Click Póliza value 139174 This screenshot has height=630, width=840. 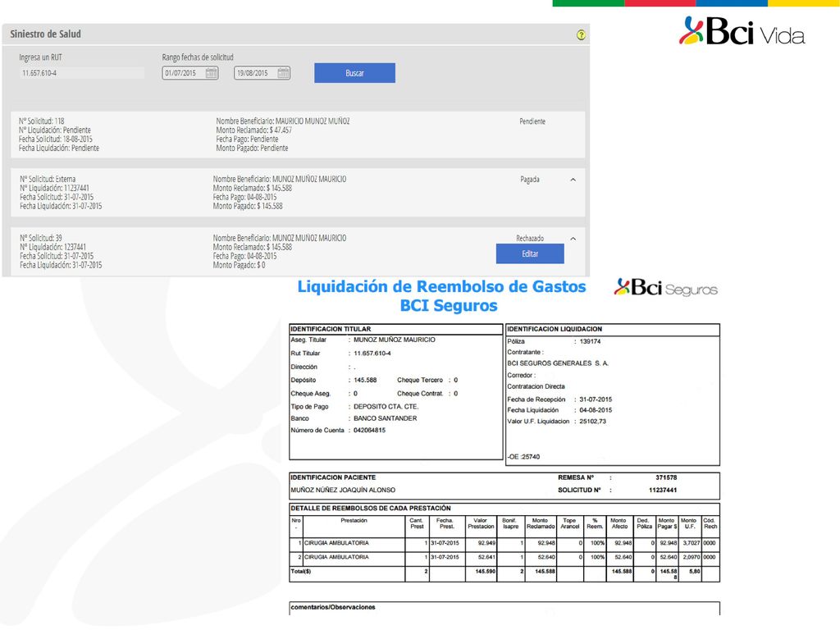pos(591,341)
